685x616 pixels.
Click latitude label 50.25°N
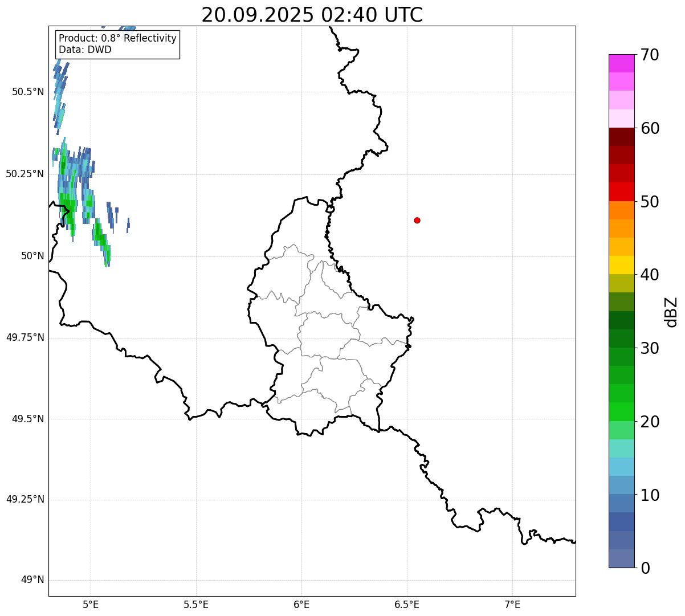(25, 174)
